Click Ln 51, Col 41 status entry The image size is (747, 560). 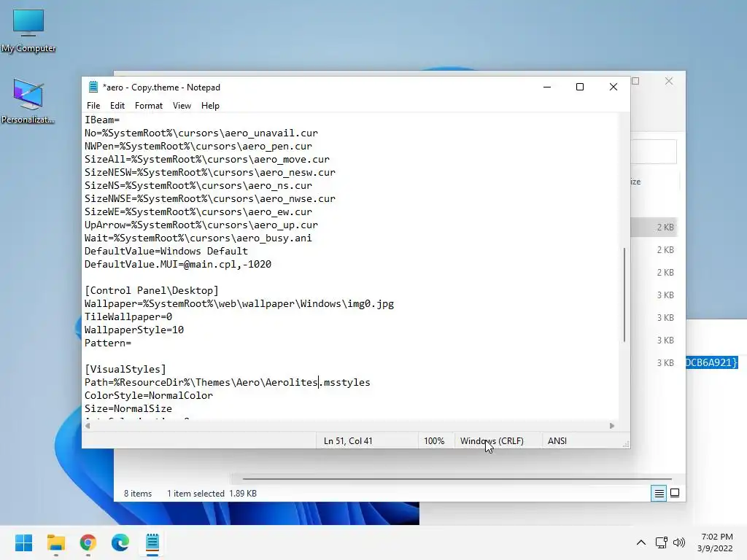[348, 441]
